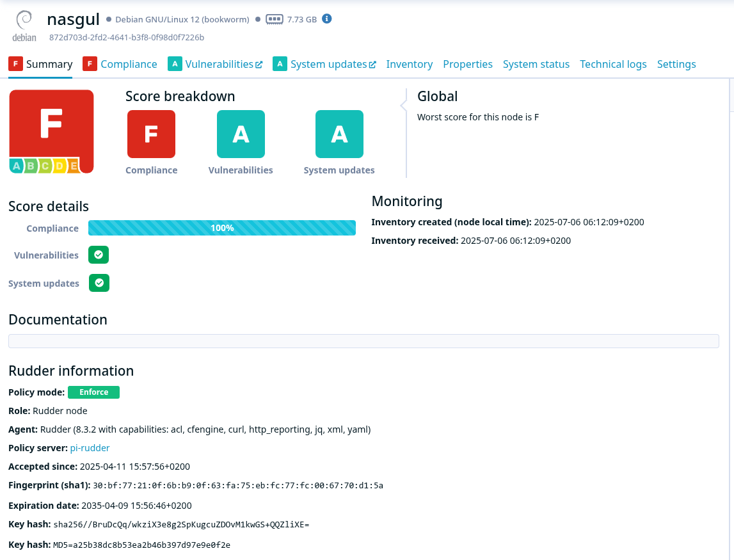Image resolution: width=734 pixels, height=560 pixels.
Task: Click the green check next to System updates
Action: (x=99, y=283)
